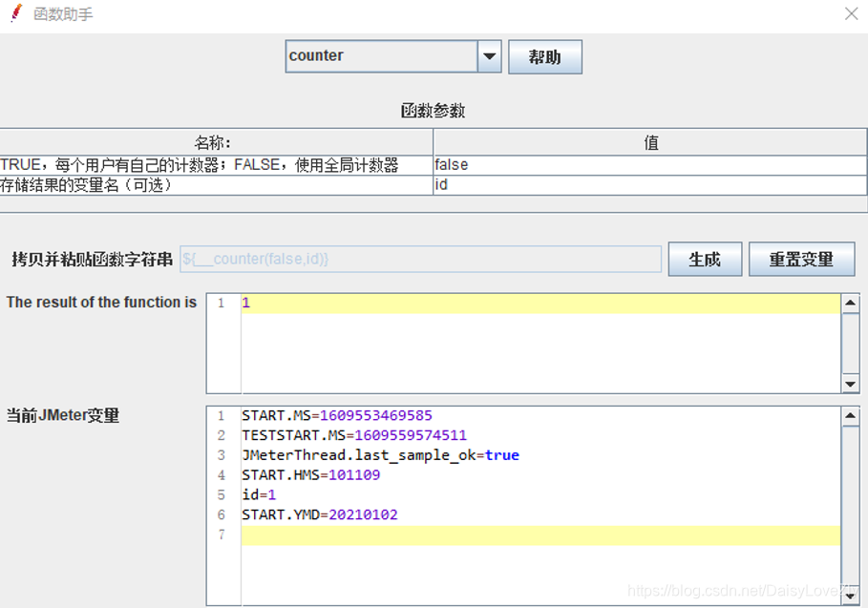
Task: Click 'The result of the function is' label
Action: pyautogui.click(x=101, y=302)
